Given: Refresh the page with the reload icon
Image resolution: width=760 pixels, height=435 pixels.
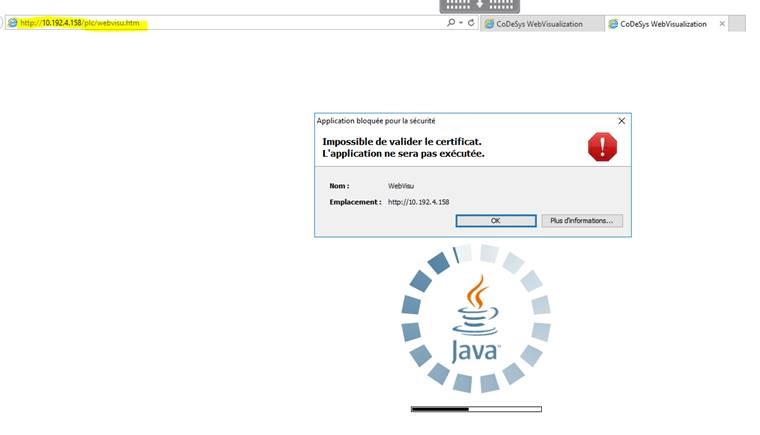Looking at the screenshot, I should [471, 23].
